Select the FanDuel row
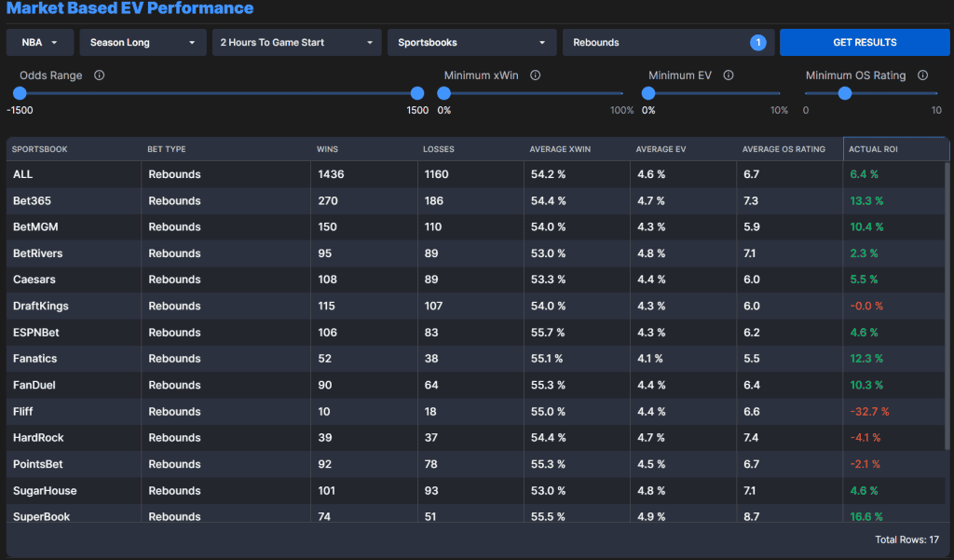 pos(475,386)
